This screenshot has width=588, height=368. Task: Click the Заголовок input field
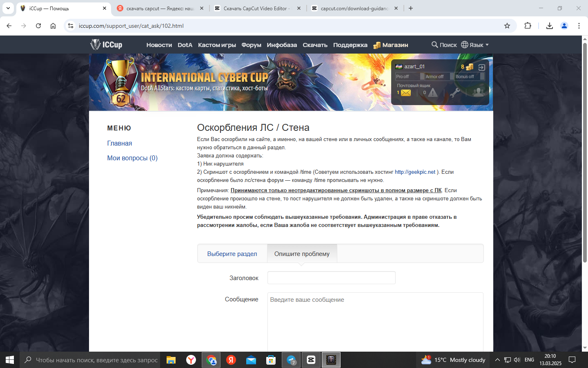click(331, 278)
